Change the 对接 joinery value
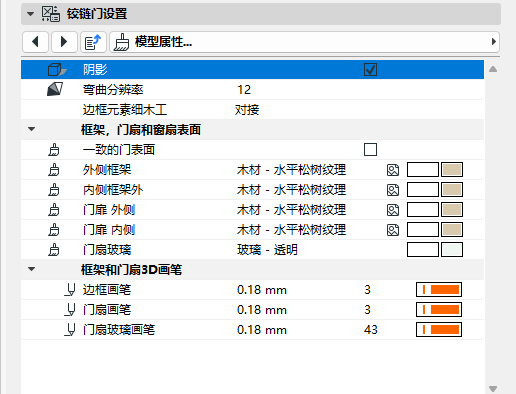Image resolution: width=516 pixels, height=394 pixels. click(247, 110)
